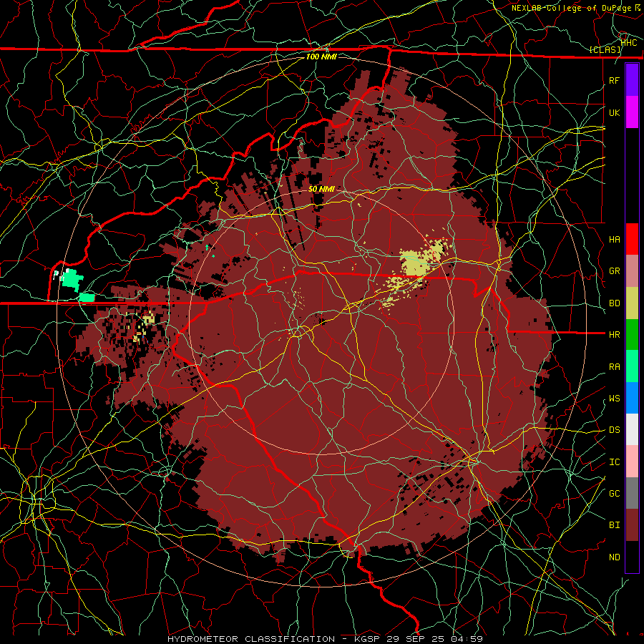Select the BD yellow legend swatch
644x644 pixels.
[632, 303]
